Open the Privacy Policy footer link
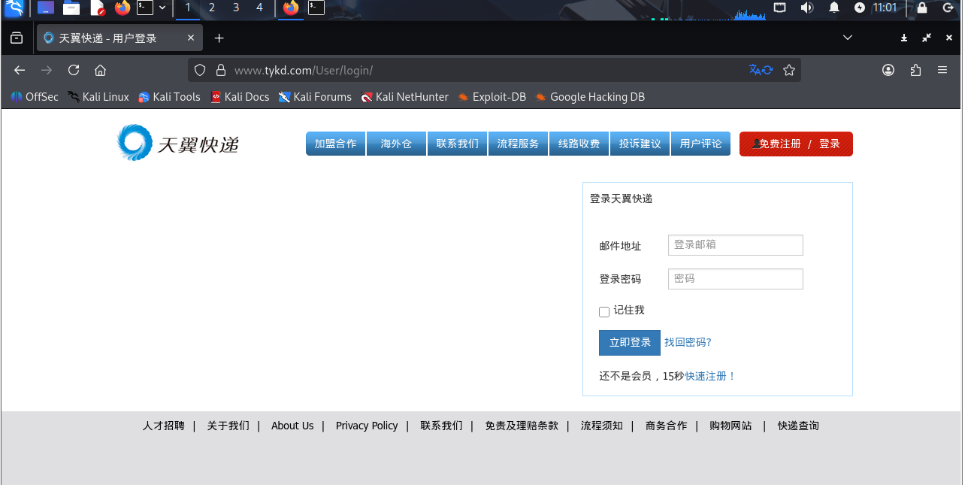Image resolution: width=980 pixels, height=485 pixels. pos(367,426)
